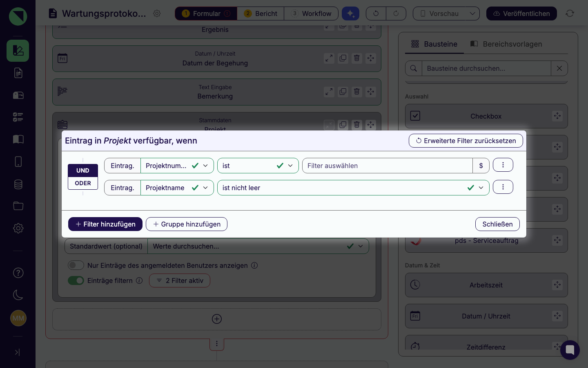Open the form designer sidebar icon
588x368 pixels.
[18, 51]
